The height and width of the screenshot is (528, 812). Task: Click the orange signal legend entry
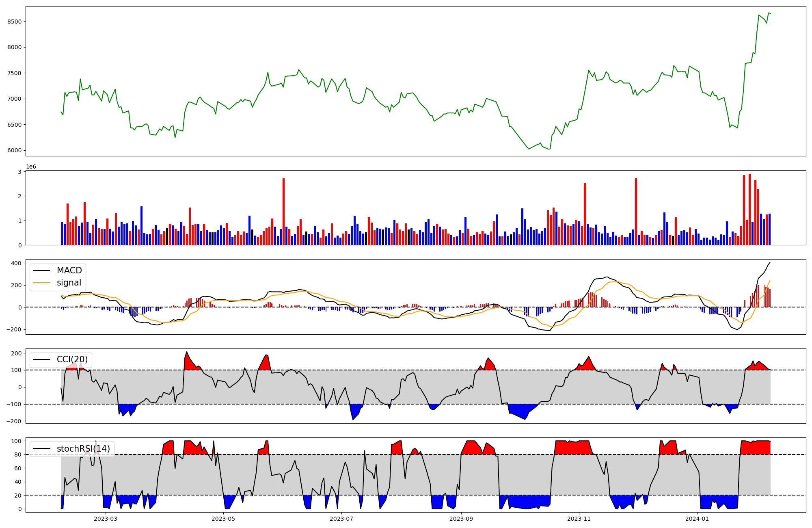tap(69, 283)
